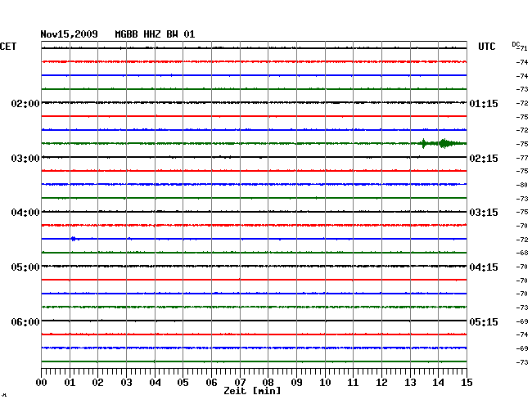
Task: Click the 05:00 CET time label
Action: pyautogui.click(x=25, y=267)
